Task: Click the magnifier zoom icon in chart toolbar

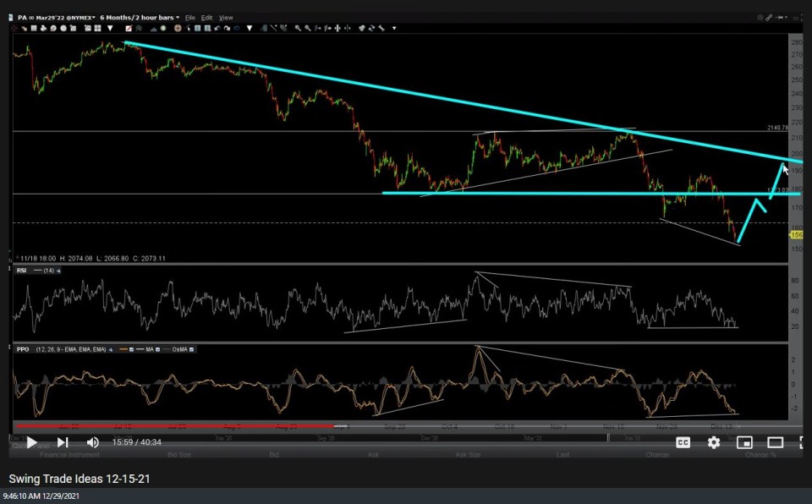Action: (298, 28)
